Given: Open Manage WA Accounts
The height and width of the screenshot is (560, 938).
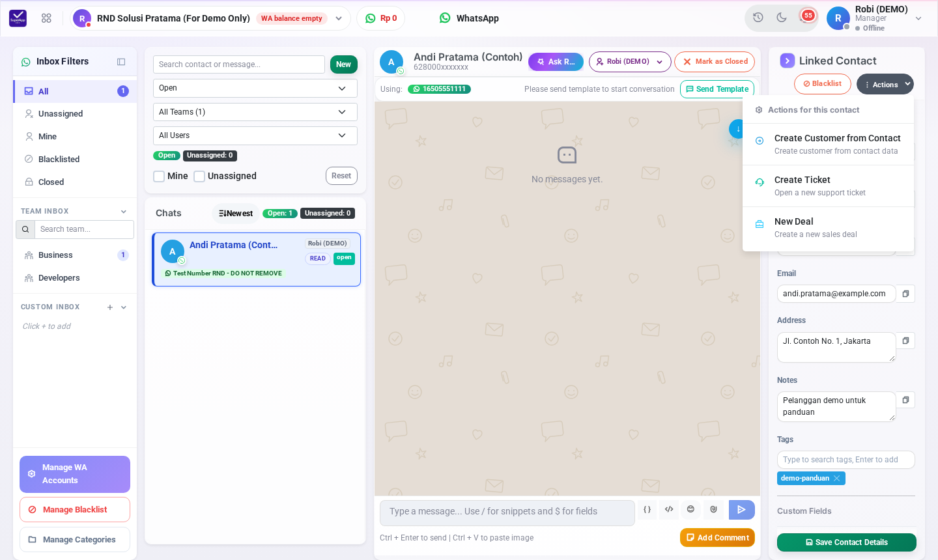Looking at the screenshot, I should (x=75, y=474).
